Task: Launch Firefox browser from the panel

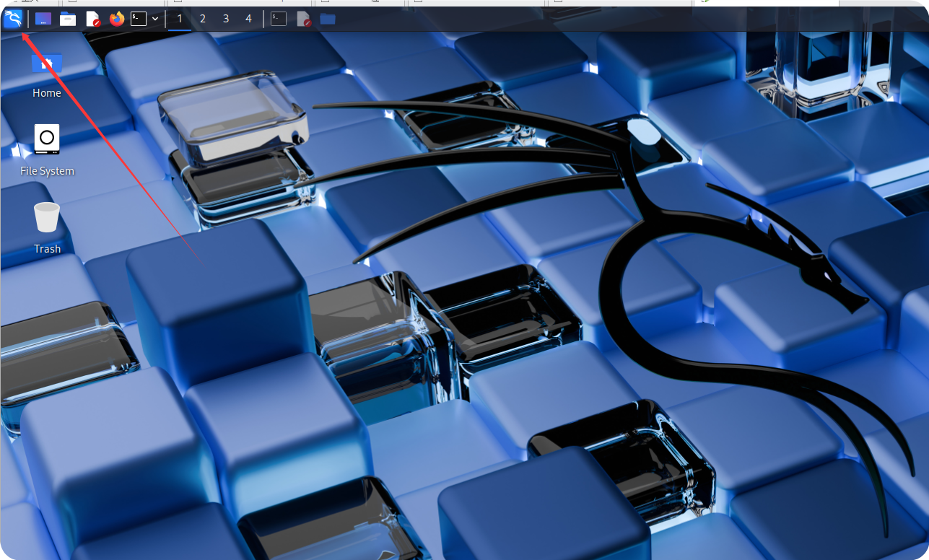Action: click(x=117, y=19)
